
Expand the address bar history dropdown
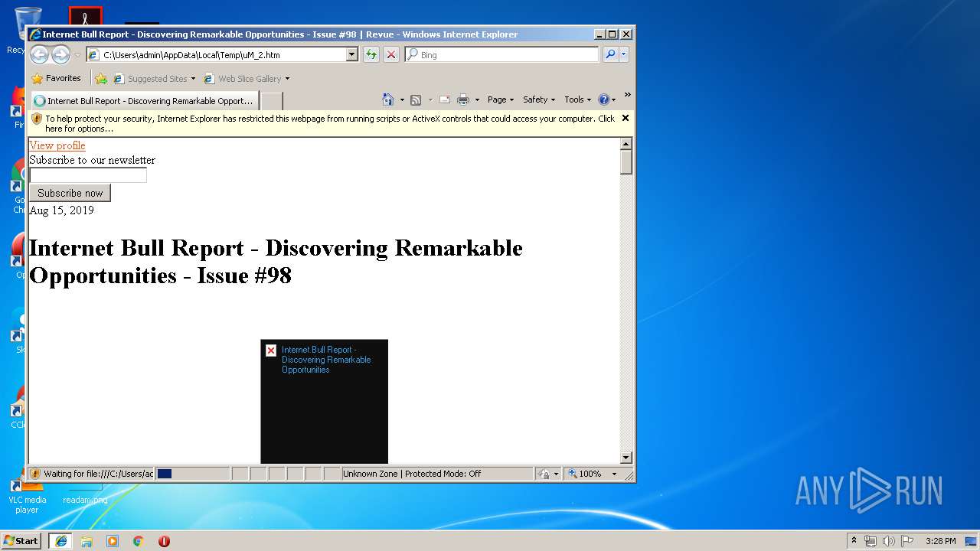[x=352, y=54]
